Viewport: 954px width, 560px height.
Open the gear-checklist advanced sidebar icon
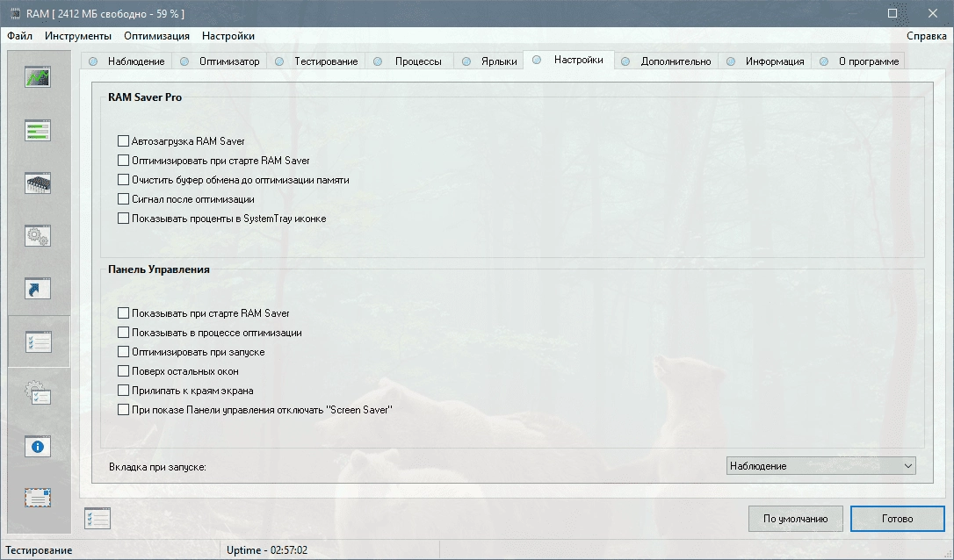coord(38,393)
